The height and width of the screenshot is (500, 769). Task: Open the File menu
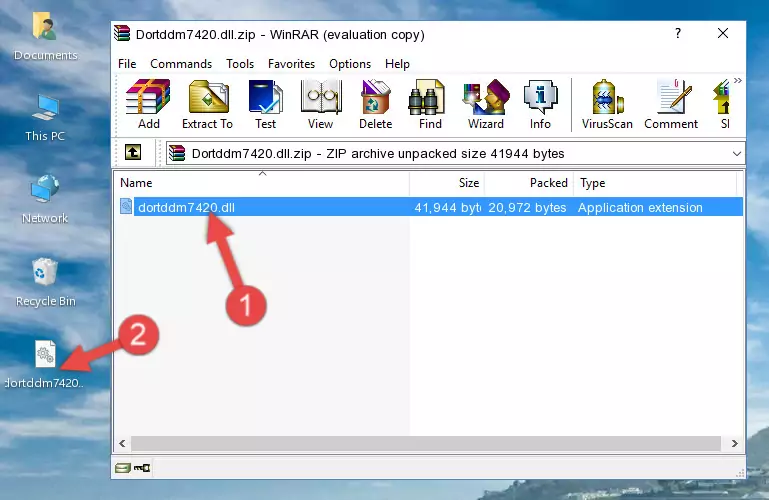click(x=127, y=64)
